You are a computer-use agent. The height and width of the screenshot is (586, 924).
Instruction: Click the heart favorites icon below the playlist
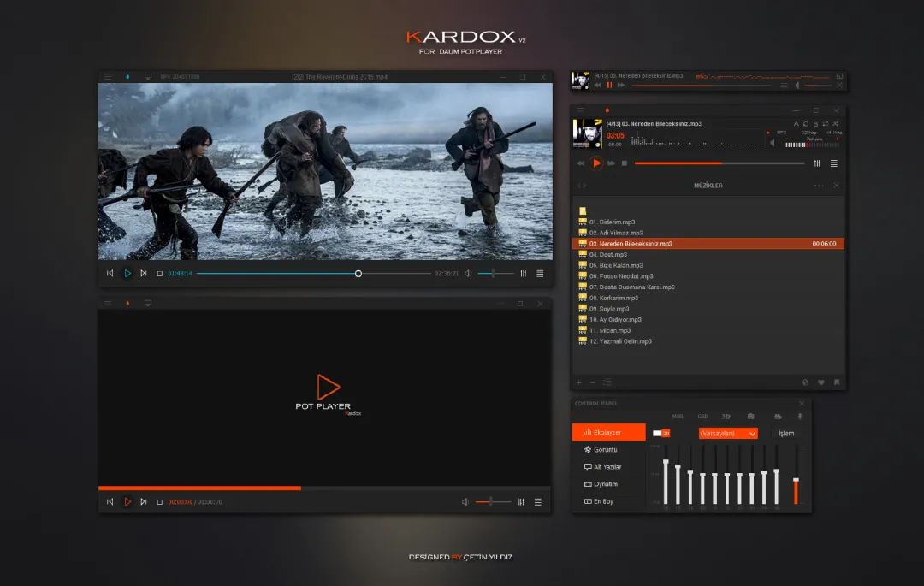(821, 382)
